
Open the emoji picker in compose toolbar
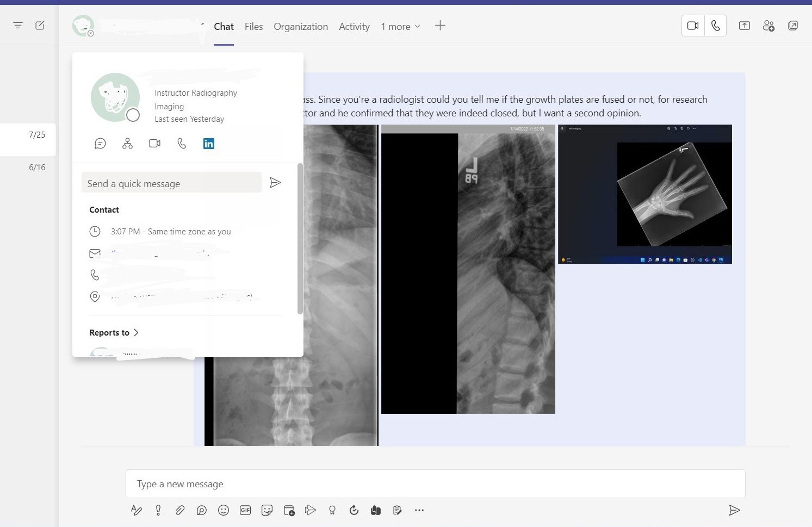point(224,510)
